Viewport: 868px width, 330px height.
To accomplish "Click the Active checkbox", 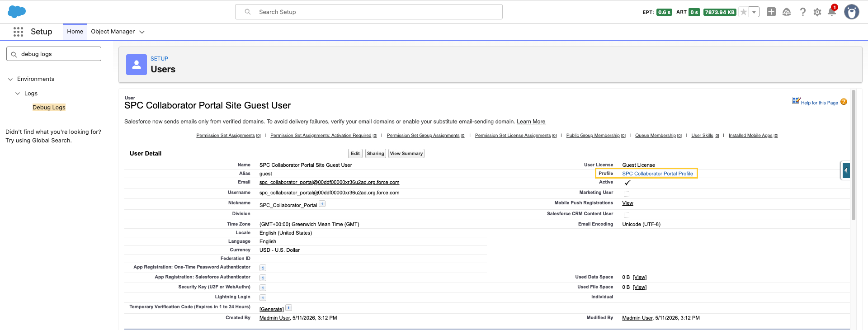I will pyautogui.click(x=627, y=183).
